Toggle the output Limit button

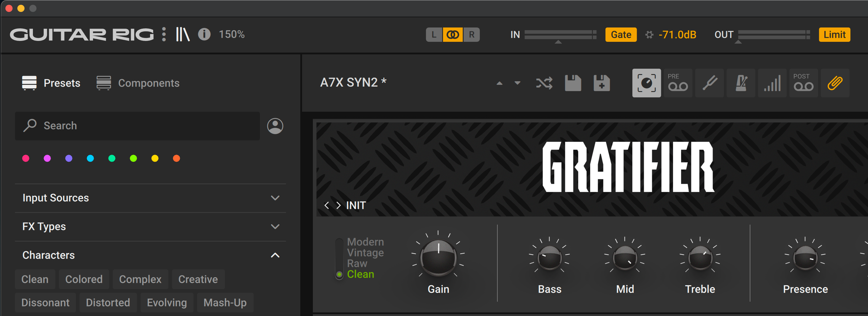tap(834, 35)
